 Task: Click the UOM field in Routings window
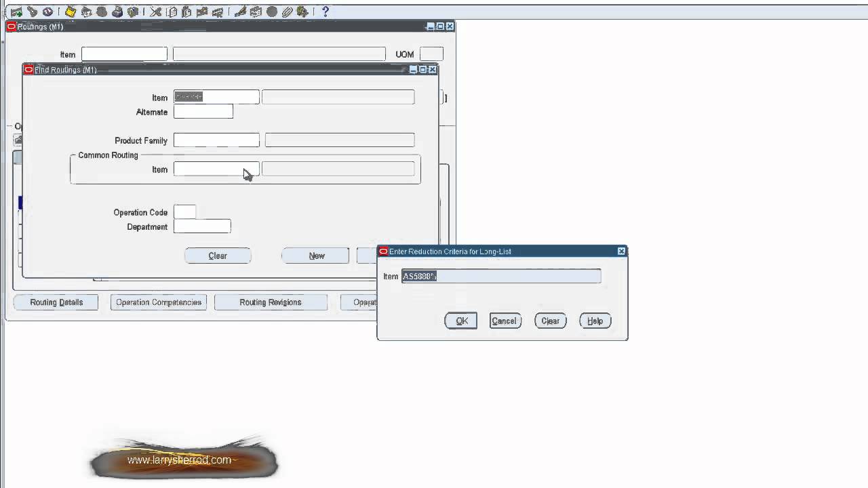pos(431,54)
